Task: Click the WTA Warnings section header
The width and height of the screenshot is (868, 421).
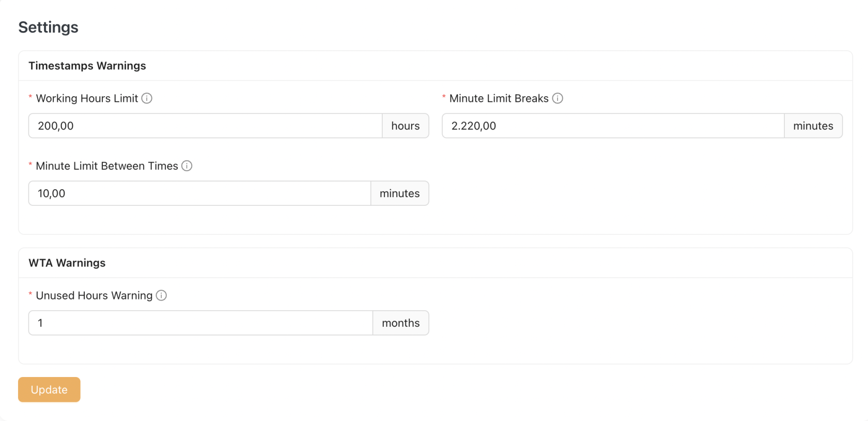Action: point(67,263)
